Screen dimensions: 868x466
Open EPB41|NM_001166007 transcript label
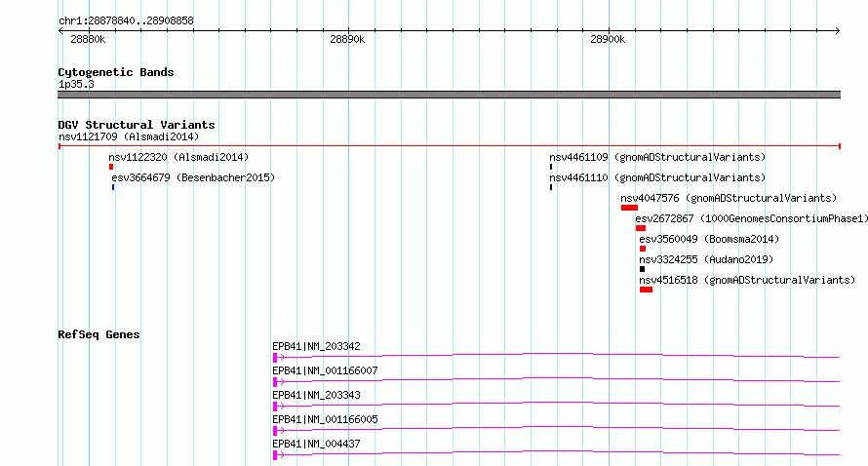pyautogui.click(x=325, y=370)
